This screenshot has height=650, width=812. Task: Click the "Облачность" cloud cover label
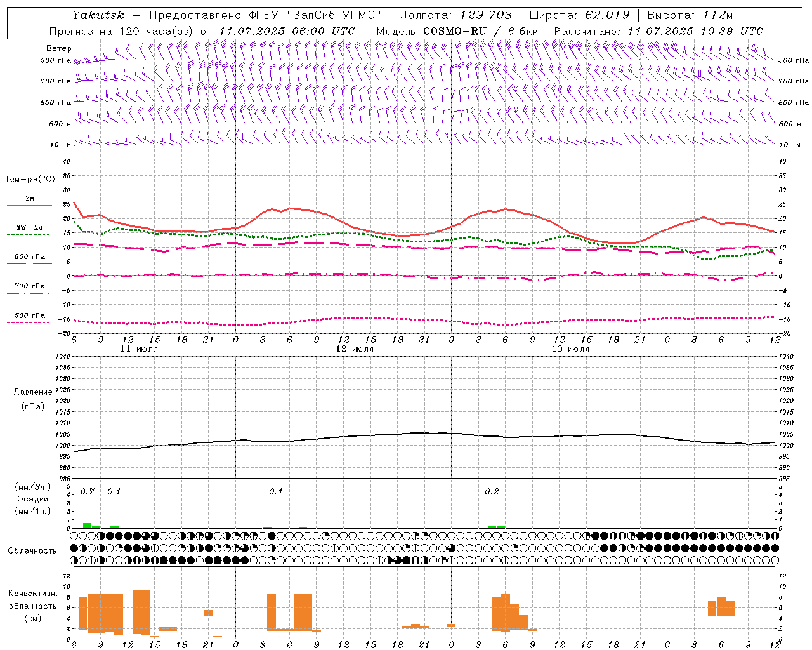tap(32, 551)
